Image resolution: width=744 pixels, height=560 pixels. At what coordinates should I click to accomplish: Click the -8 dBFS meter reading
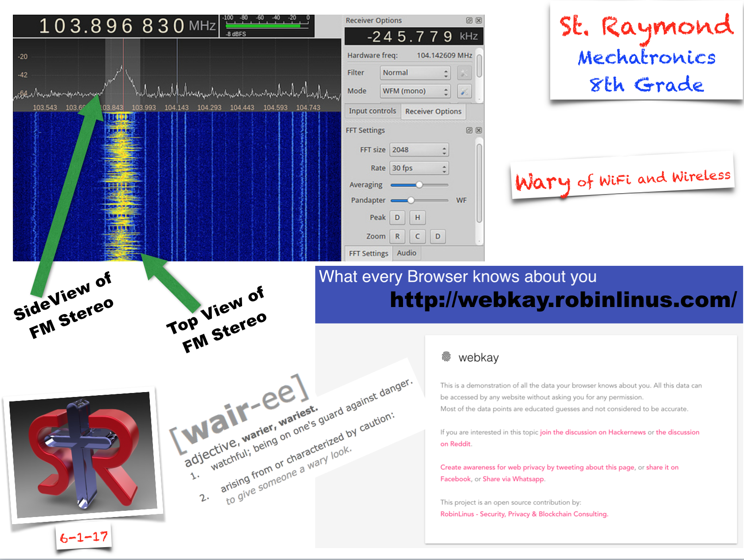(236, 34)
